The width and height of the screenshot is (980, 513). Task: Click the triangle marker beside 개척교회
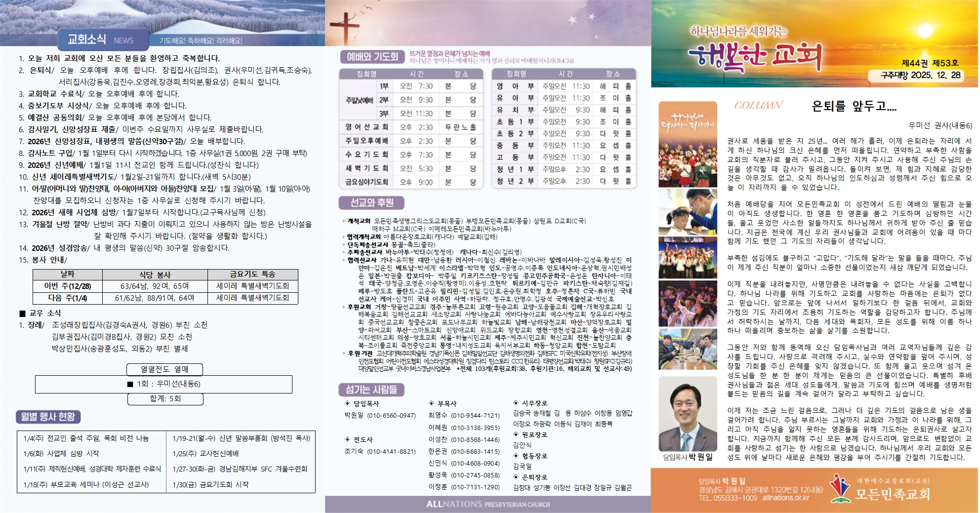[344, 221]
